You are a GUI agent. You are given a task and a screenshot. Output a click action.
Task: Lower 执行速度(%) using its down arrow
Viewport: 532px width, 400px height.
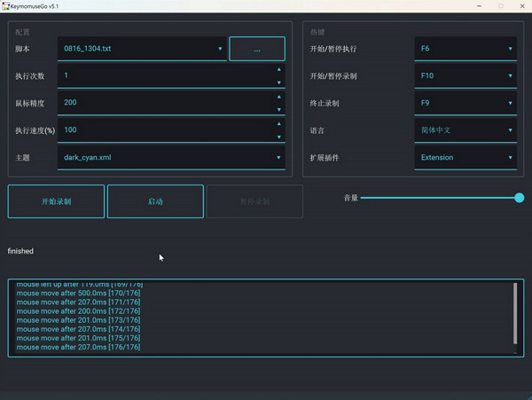point(280,137)
